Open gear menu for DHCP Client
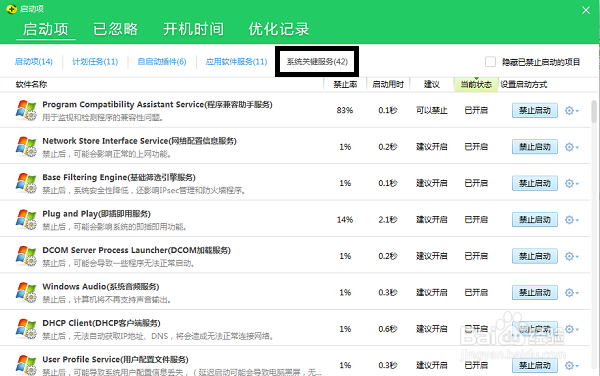Image resolution: width=600 pixels, height=376 pixels. coord(572,329)
